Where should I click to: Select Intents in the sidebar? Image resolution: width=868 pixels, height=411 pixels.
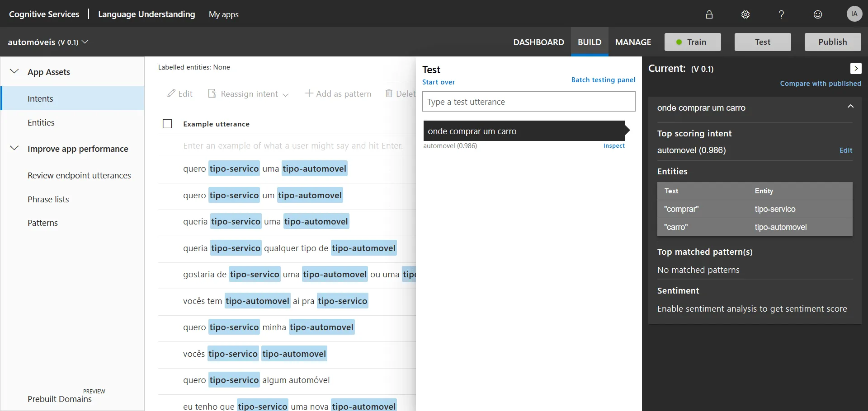tap(73, 98)
